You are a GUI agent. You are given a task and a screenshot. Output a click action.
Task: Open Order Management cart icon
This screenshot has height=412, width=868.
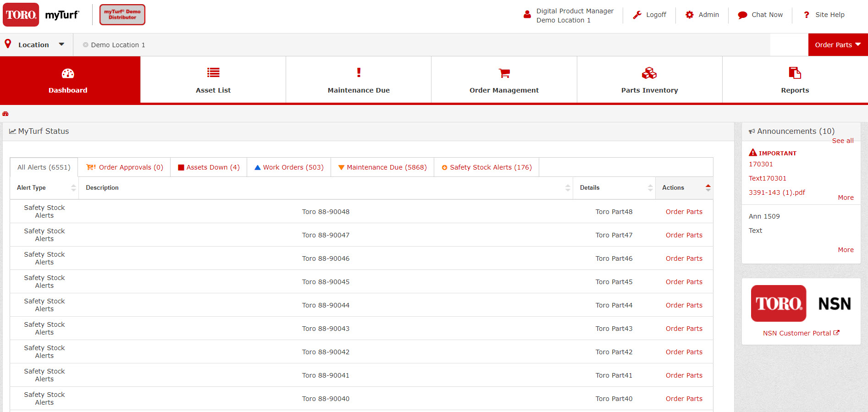[504, 73]
